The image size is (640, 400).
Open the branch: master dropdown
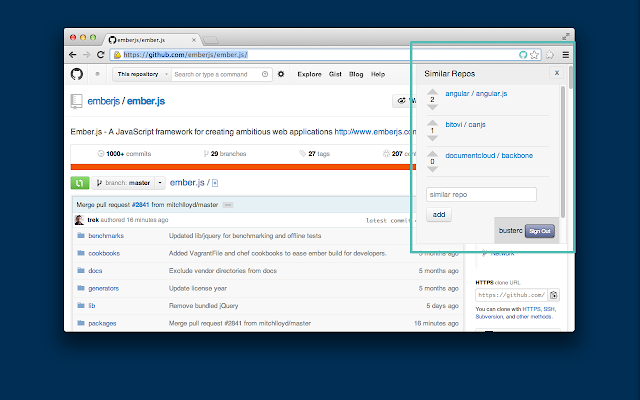[123, 183]
